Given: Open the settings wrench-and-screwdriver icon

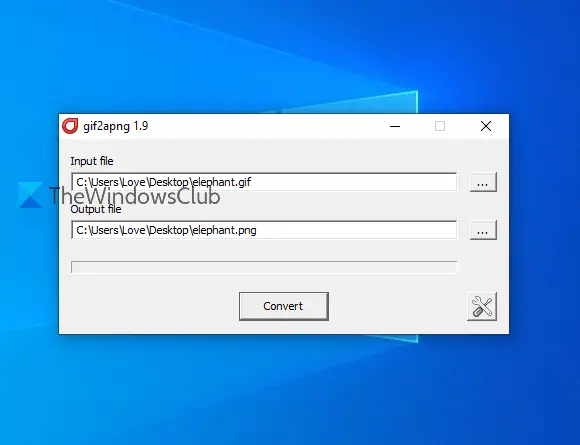Looking at the screenshot, I should pyautogui.click(x=482, y=306).
